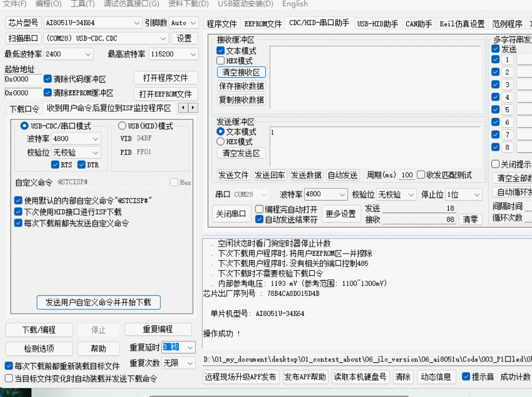Click 清零 counter button
Viewport: 532px width, 397px height.
470,220
